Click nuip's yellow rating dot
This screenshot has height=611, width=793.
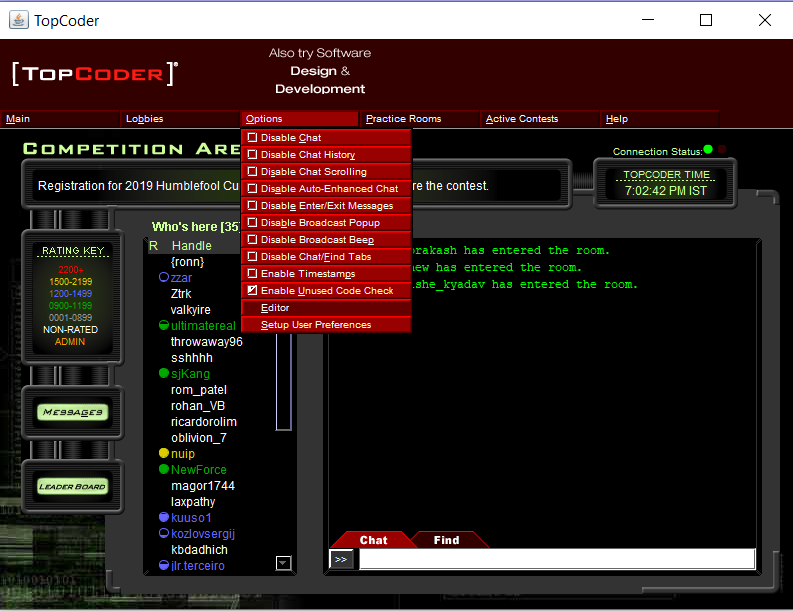tap(164, 453)
